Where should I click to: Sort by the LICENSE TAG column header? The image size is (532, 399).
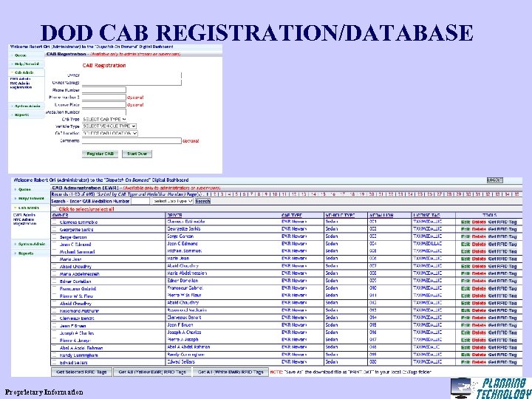pyautogui.click(x=426, y=215)
